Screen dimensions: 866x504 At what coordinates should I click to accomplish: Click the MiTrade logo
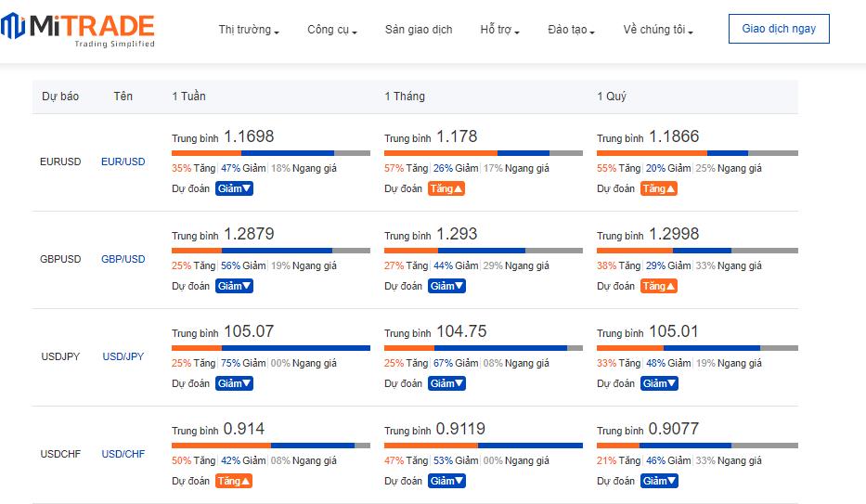79,29
